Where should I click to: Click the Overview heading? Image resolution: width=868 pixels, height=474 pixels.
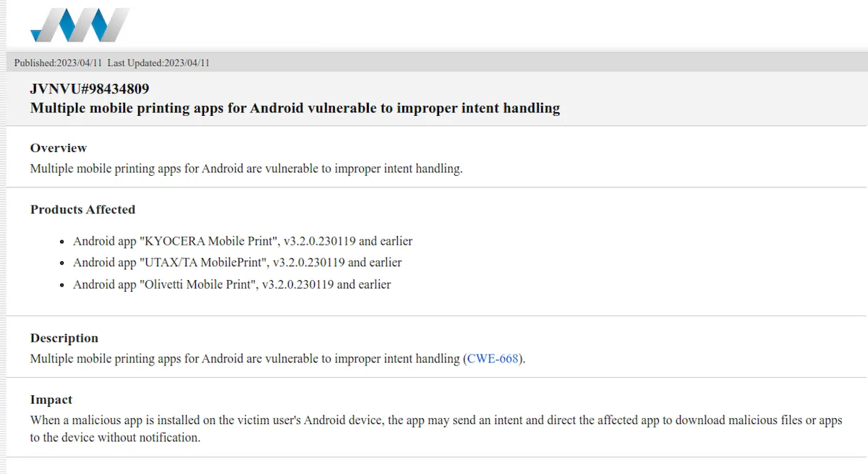[59, 148]
